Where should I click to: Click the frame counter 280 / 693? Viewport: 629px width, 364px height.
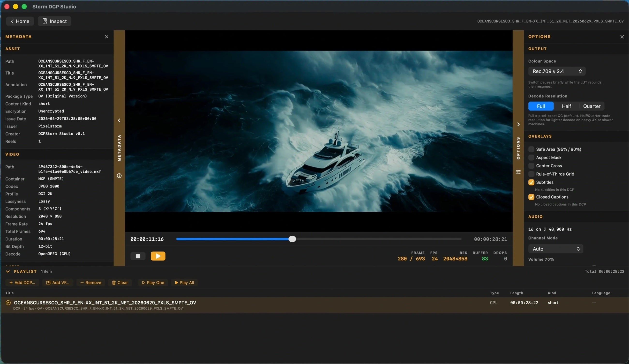point(411,259)
